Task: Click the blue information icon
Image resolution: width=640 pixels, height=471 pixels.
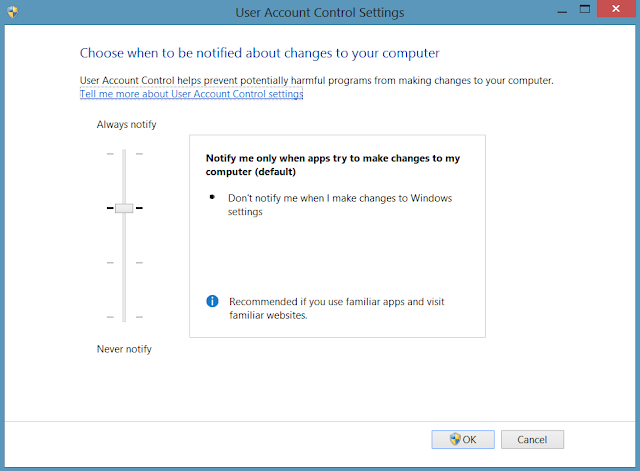Action: [x=212, y=301]
